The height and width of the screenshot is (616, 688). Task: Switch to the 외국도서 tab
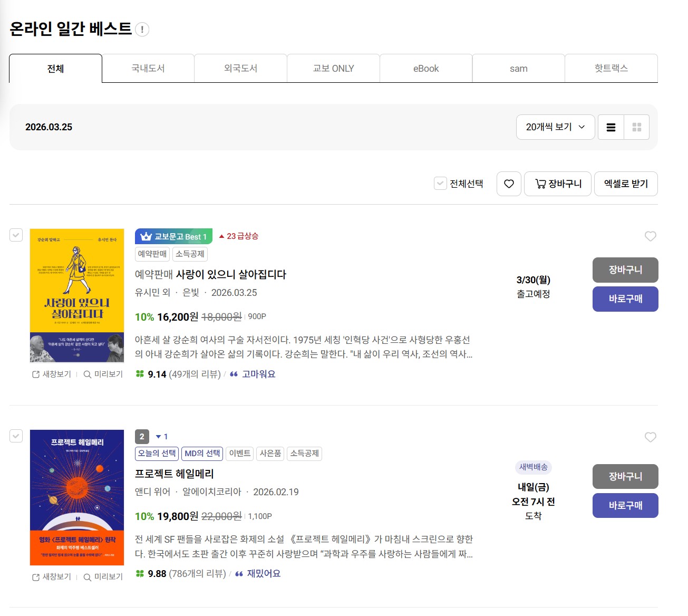241,69
